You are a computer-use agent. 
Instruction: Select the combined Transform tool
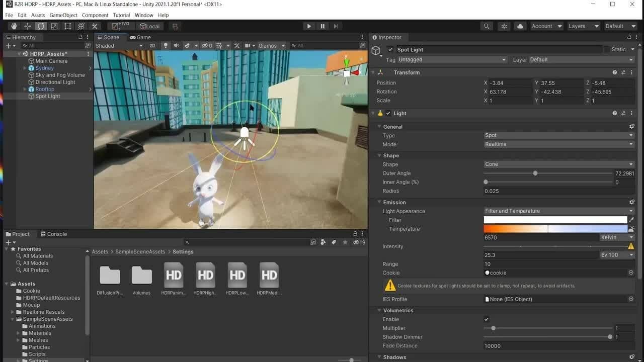point(81,26)
